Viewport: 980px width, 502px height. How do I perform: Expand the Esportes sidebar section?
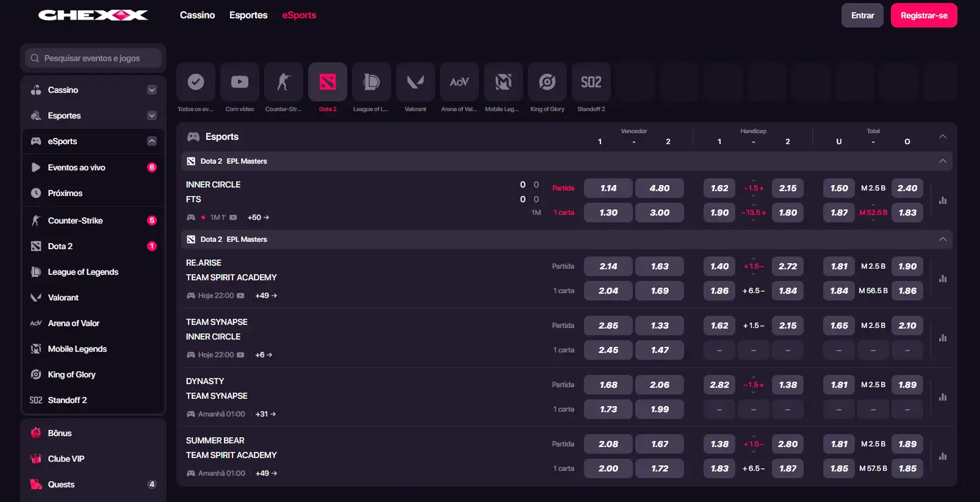(x=152, y=115)
